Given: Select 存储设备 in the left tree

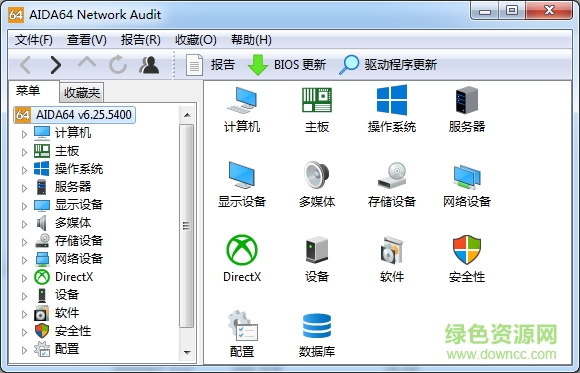Looking at the screenshot, I should 79,241.
